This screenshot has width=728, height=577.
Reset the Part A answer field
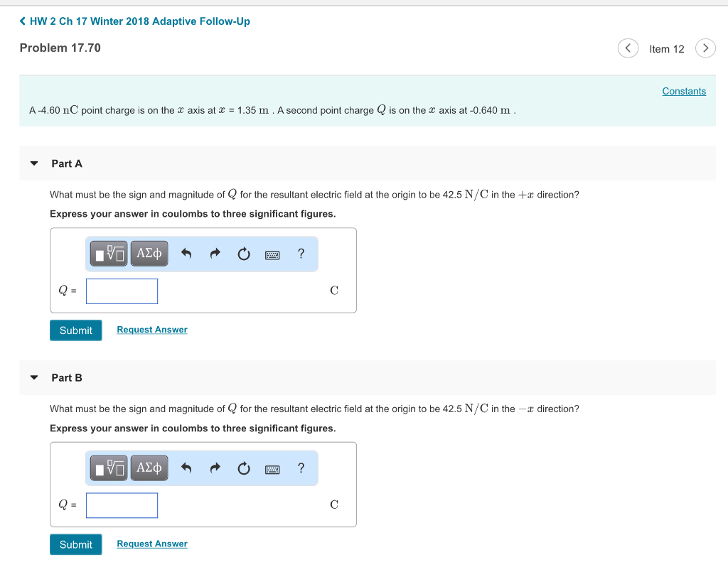tap(244, 254)
